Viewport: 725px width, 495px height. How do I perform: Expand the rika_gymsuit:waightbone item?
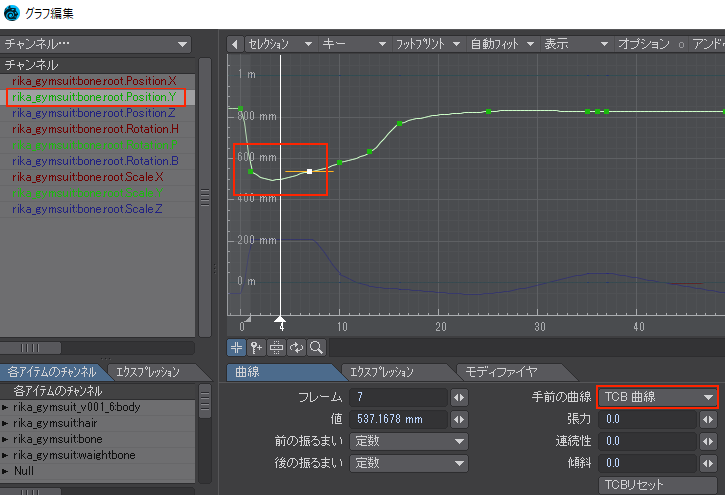click(5, 455)
